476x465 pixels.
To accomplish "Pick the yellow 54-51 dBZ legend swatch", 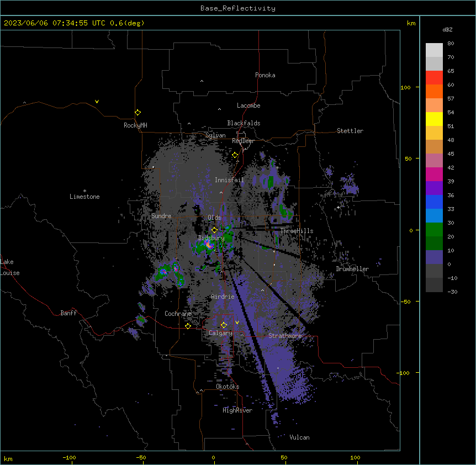I will pyautogui.click(x=434, y=119).
